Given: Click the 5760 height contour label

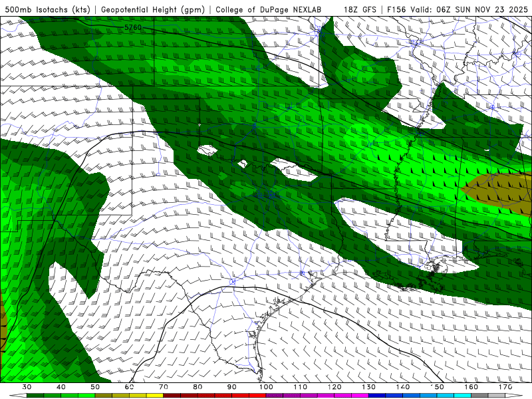Looking at the screenshot, I should [x=132, y=27].
